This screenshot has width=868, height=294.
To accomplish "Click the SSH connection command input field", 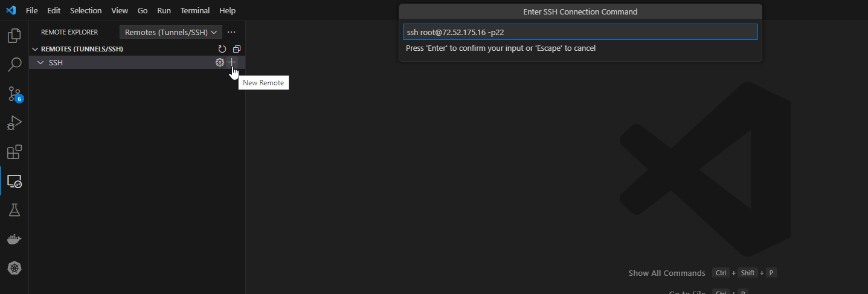I will (x=580, y=32).
